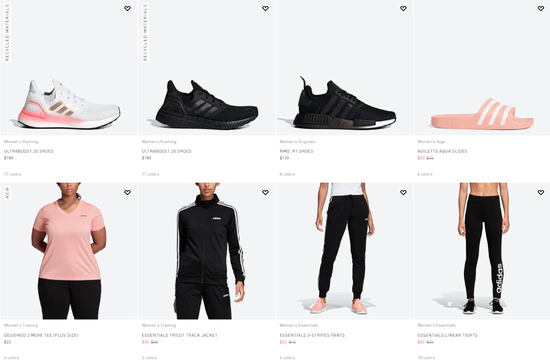Screen dimensions: 550x360
Task: Open Essentials Linear Tights title link
Action: point(447,335)
